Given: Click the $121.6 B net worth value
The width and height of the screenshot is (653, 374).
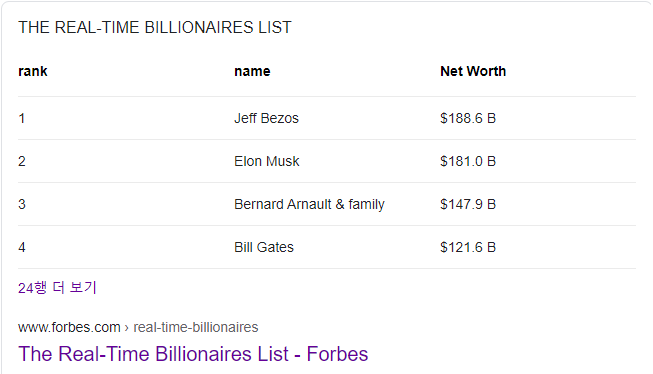Looking at the screenshot, I should [468, 247].
